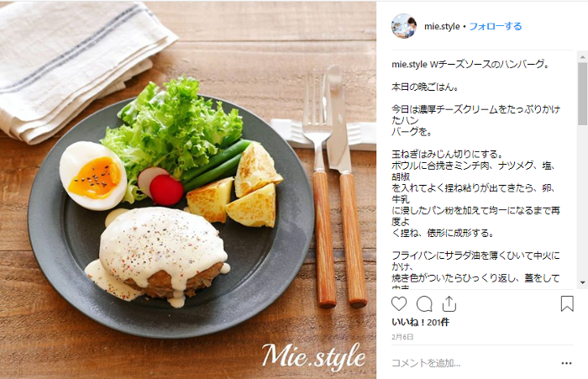Viewport: 588px width, 379px height.
Task: Share the post using the share icon
Action: point(449,304)
